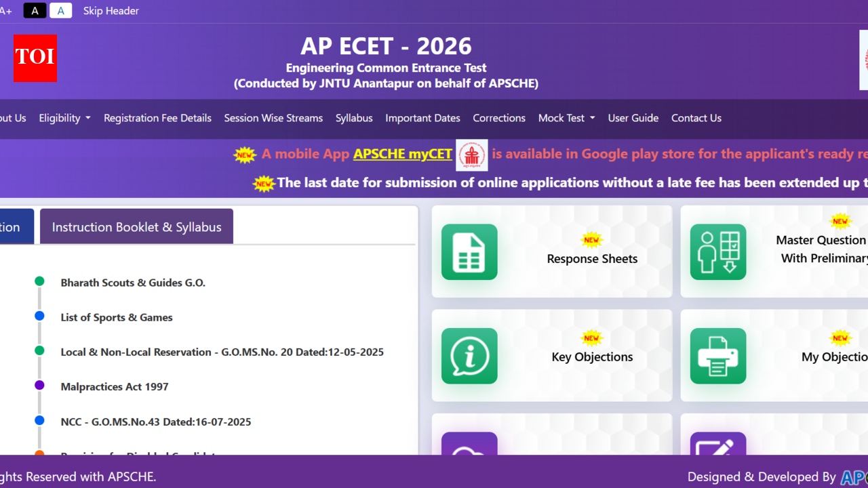This screenshot has height=488, width=868.
Task: Switch to the Instruction Booklet & Syllabus tab
Action: point(136,226)
